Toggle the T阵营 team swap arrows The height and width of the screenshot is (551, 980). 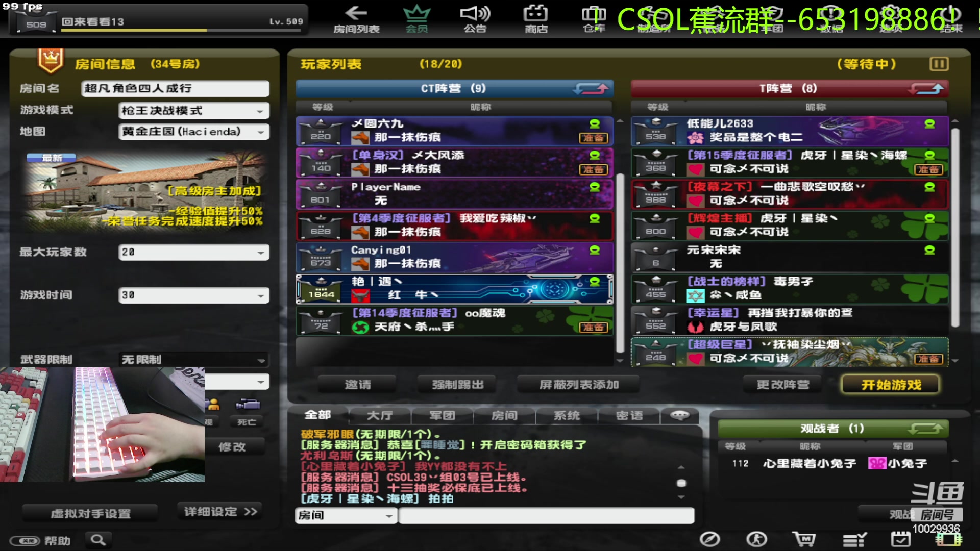pos(926,89)
